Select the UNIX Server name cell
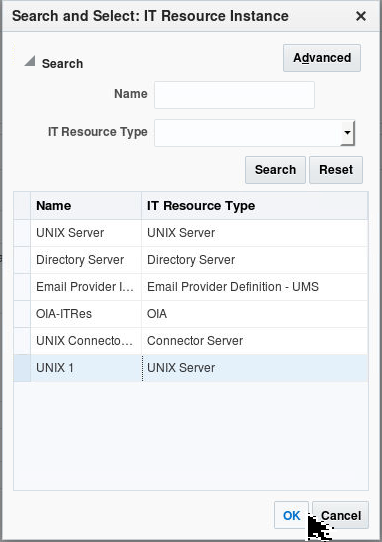Screen dimensions: 382x542 [86, 233]
